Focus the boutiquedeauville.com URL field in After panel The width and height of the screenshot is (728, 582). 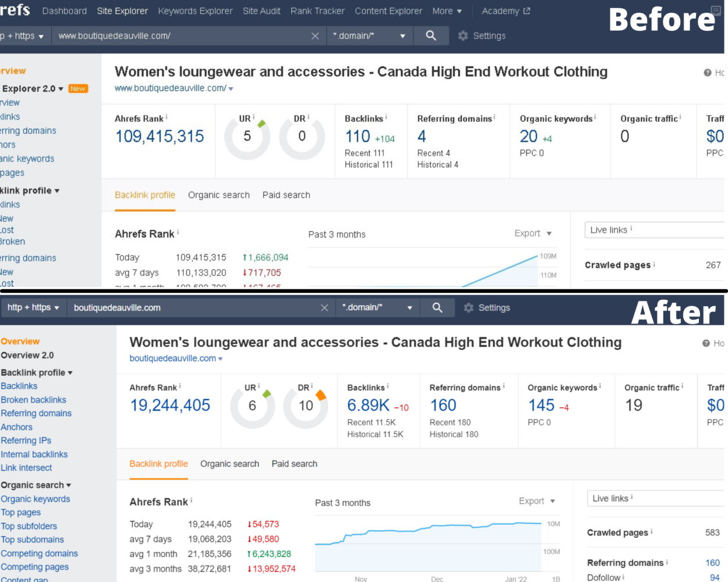point(193,308)
